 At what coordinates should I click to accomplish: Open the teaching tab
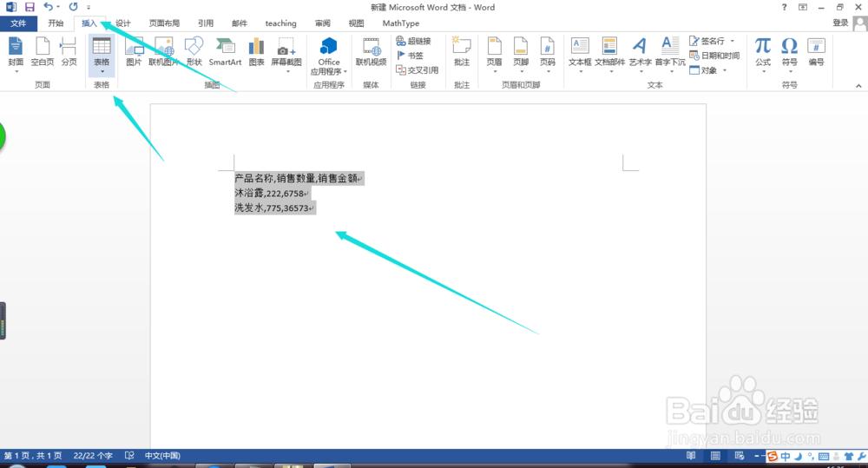coord(280,23)
